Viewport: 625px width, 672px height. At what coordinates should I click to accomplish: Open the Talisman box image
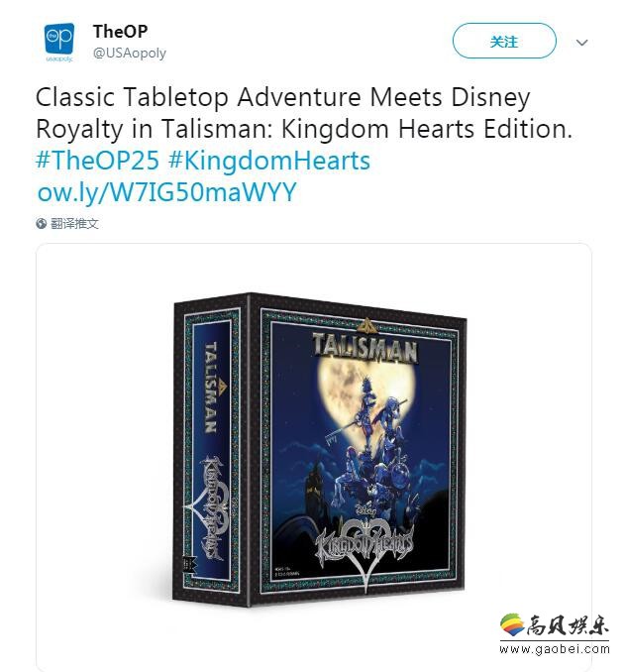(x=319, y=447)
